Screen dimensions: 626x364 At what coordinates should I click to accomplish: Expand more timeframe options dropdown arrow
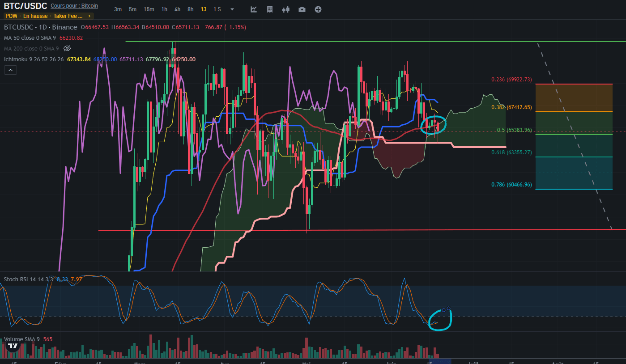(x=232, y=9)
